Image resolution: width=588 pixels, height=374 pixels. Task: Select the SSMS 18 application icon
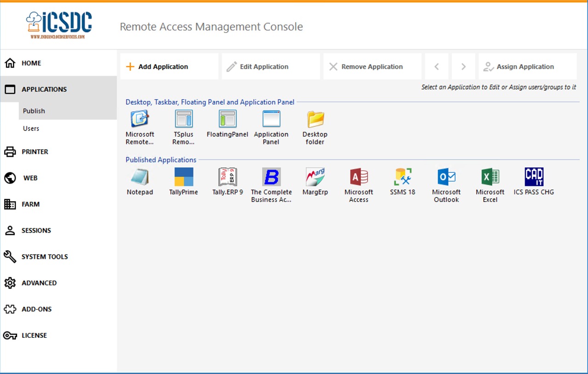[403, 177]
